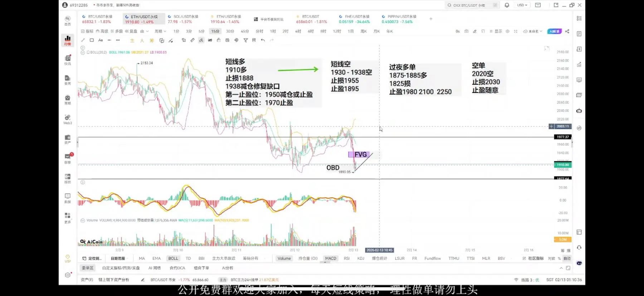Click the 指标 indicators button
This screenshot has width=644, height=296.
[87, 31]
